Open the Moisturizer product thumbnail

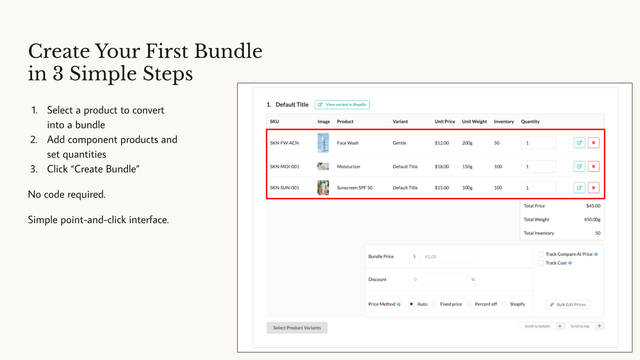323,167
